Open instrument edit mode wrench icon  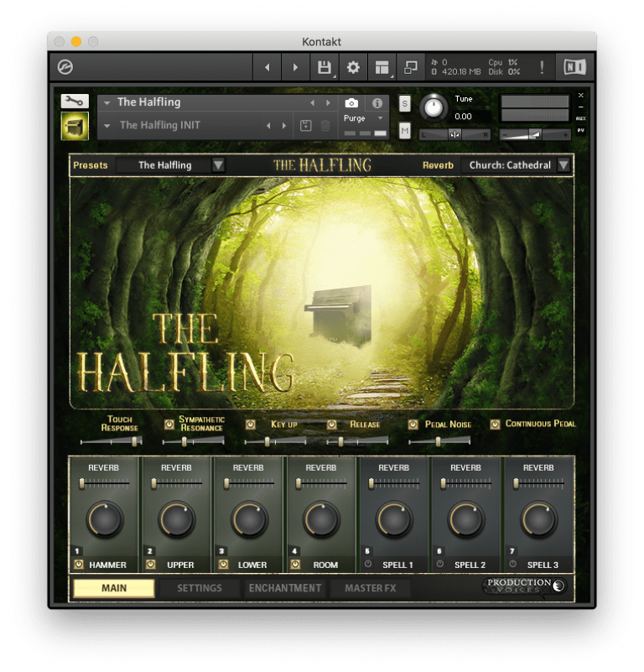coord(75,102)
